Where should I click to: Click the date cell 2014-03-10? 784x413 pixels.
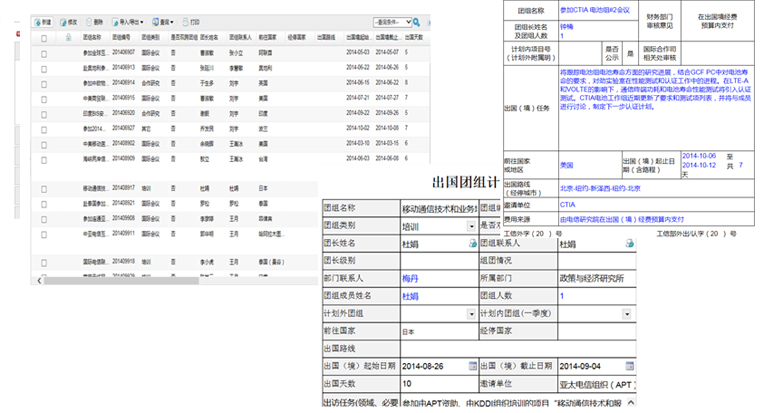pos(358,143)
